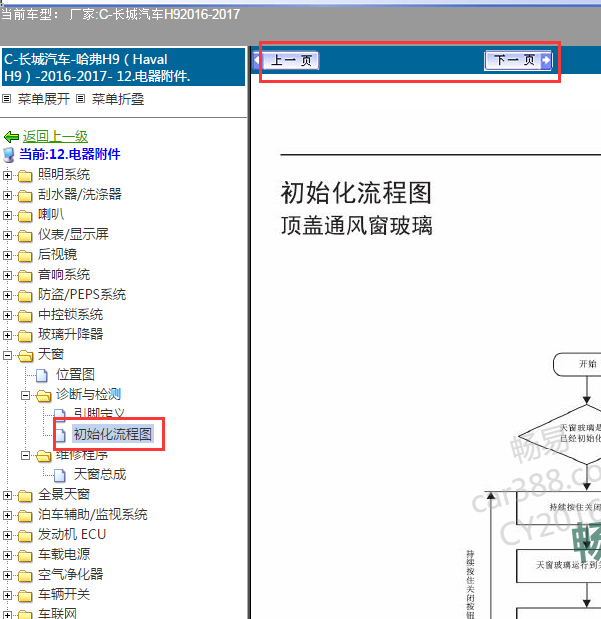Click the 中控锁系统 folder icon

click(25, 316)
